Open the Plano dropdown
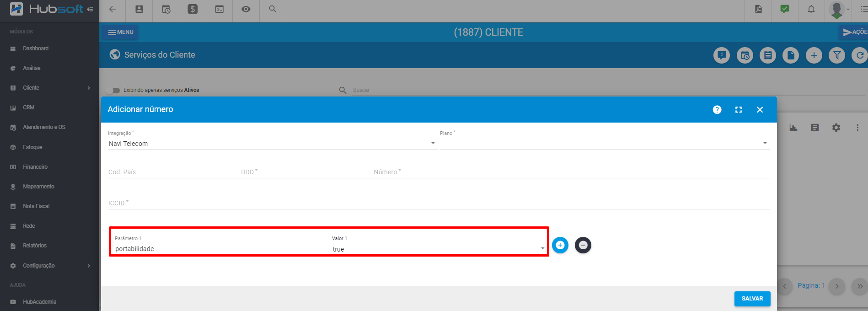This screenshot has width=868, height=311. click(604, 144)
